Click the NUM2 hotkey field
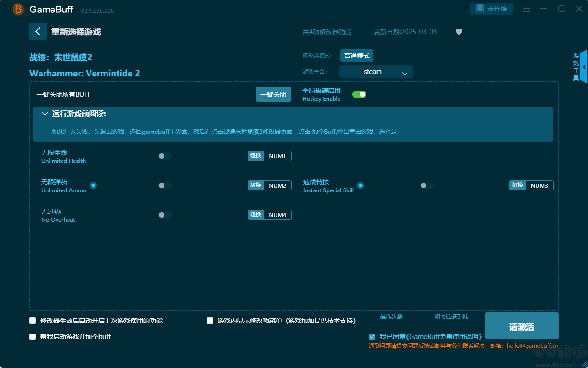The width and height of the screenshot is (588, 368). point(277,185)
